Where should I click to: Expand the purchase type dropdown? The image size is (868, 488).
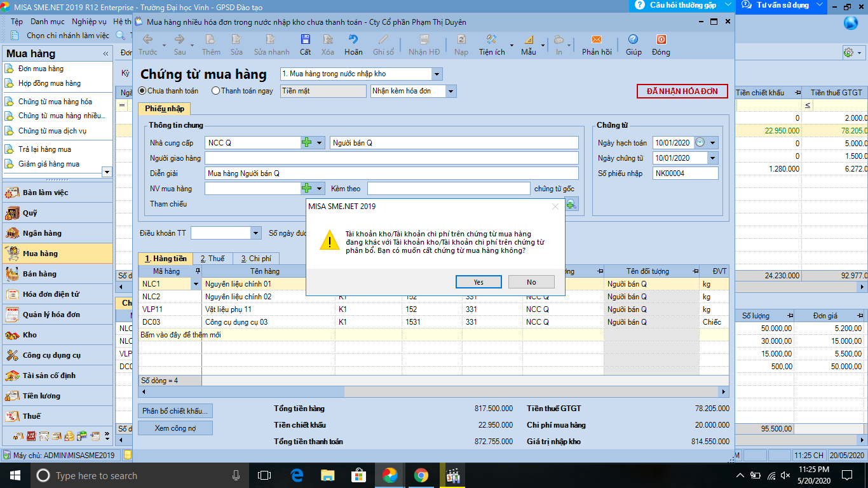tap(437, 74)
